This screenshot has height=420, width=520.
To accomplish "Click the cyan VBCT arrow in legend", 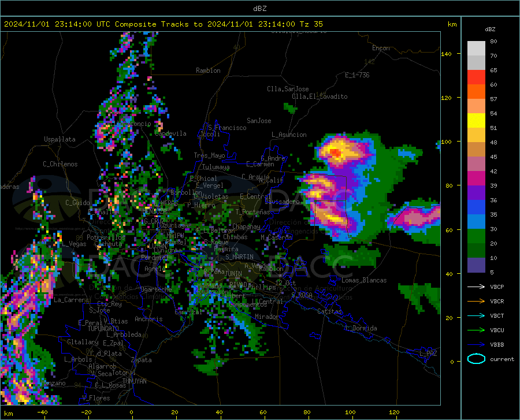I will pos(476,315).
